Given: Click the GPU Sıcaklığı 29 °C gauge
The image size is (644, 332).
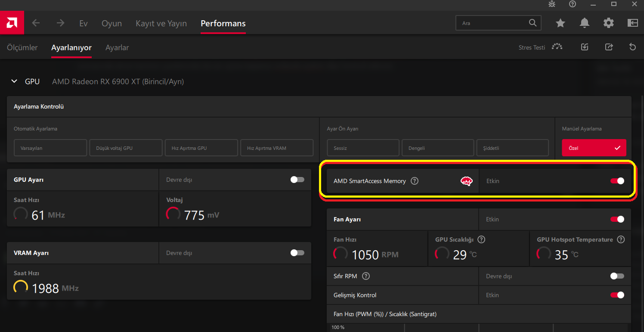Looking at the screenshot, I should (443, 254).
